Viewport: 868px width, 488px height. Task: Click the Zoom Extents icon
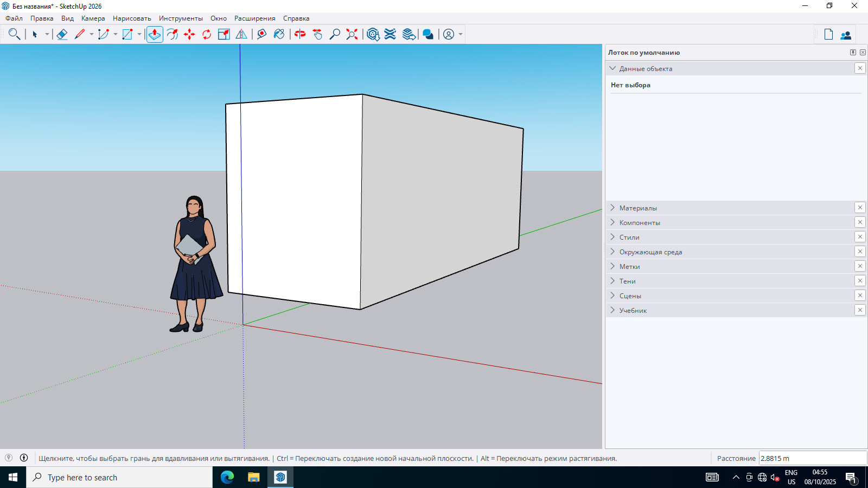tap(352, 34)
